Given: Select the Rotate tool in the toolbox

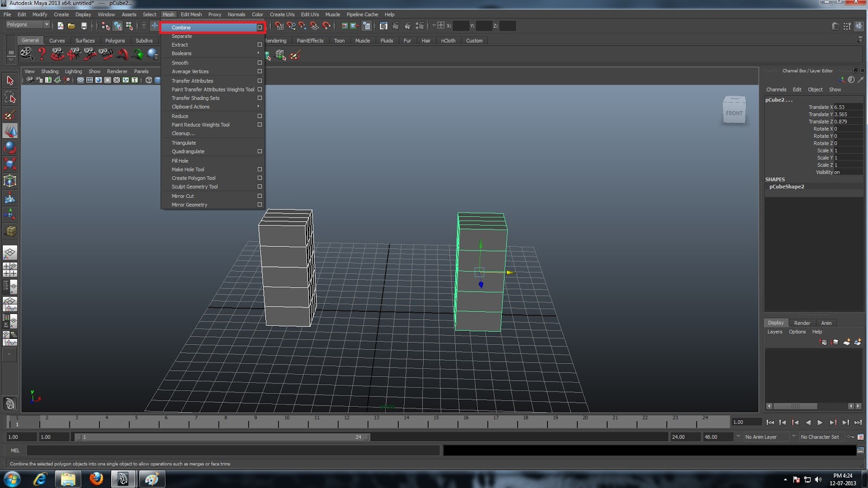Looking at the screenshot, I should coord(10,147).
